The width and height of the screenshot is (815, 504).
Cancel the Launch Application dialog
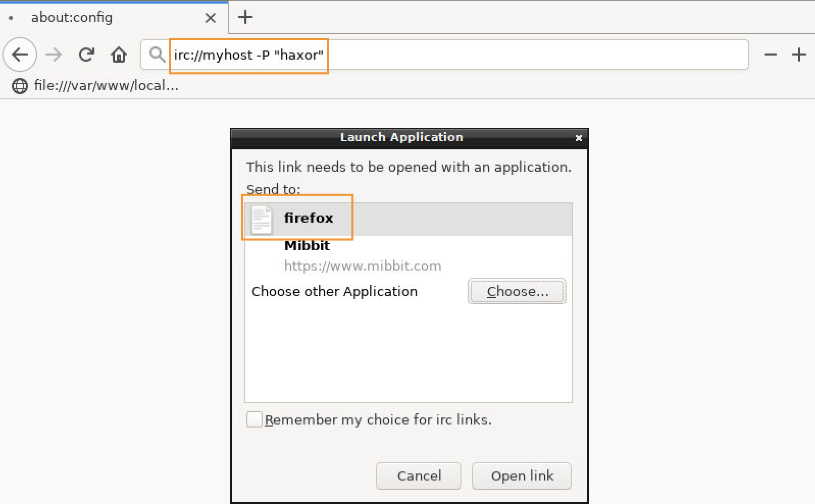(419, 476)
